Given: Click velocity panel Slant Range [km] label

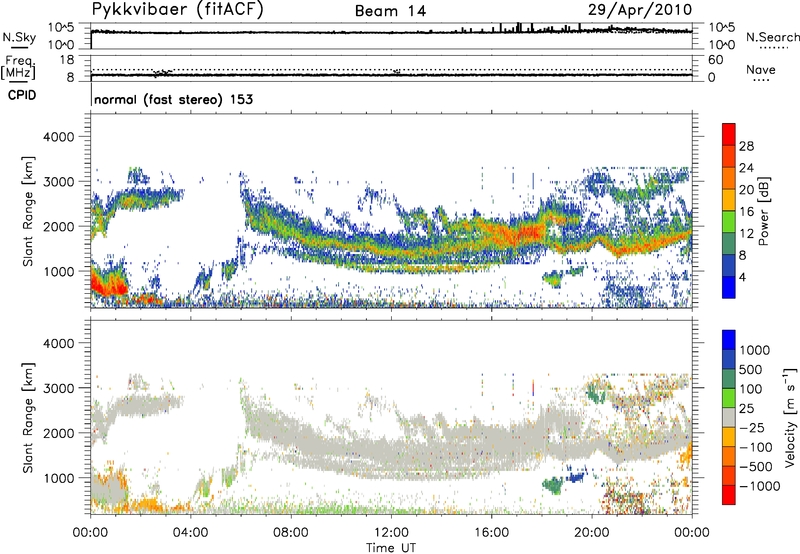Looking at the screenshot, I should 28,418.
